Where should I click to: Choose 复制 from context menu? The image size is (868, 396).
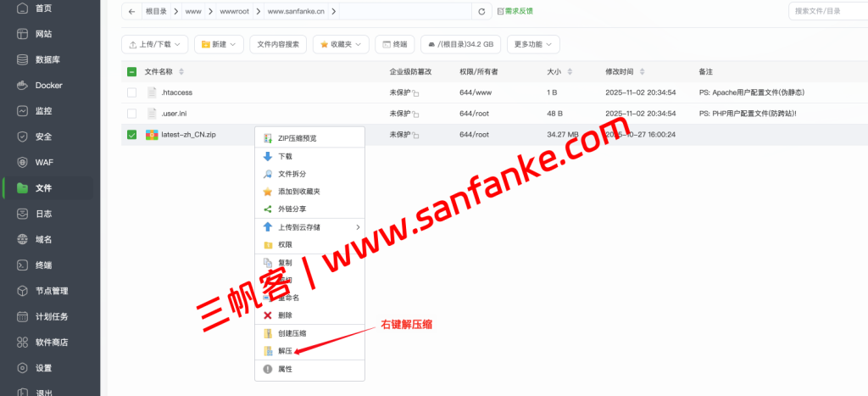coord(309,263)
